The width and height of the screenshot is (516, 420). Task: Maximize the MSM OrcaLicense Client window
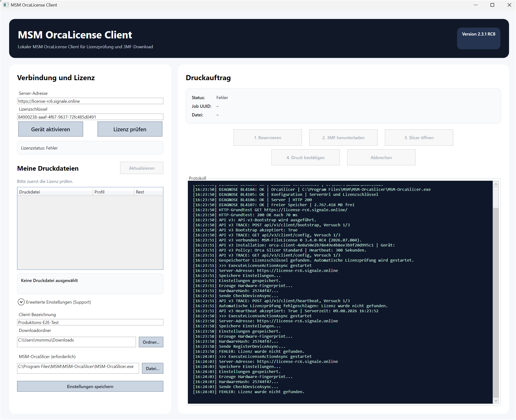pyautogui.click(x=492, y=5)
